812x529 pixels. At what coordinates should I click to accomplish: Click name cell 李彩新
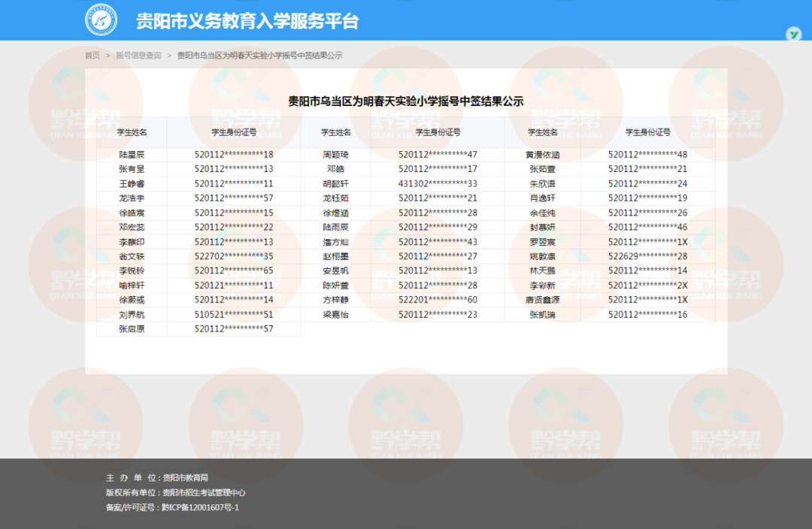pyautogui.click(x=542, y=286)
